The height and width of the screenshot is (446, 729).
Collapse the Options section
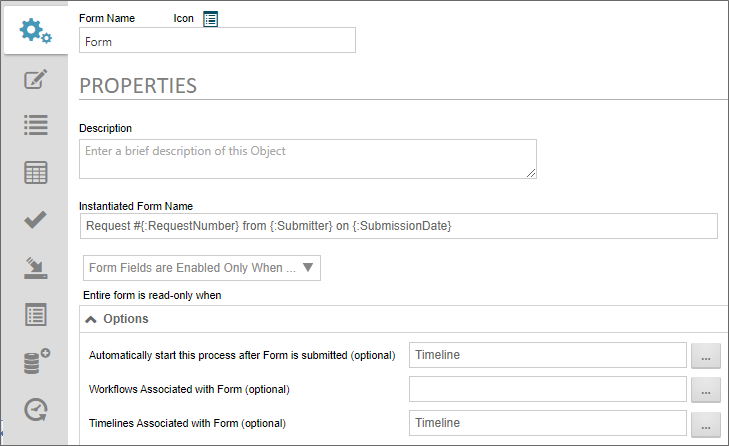[x=91, y=319]
